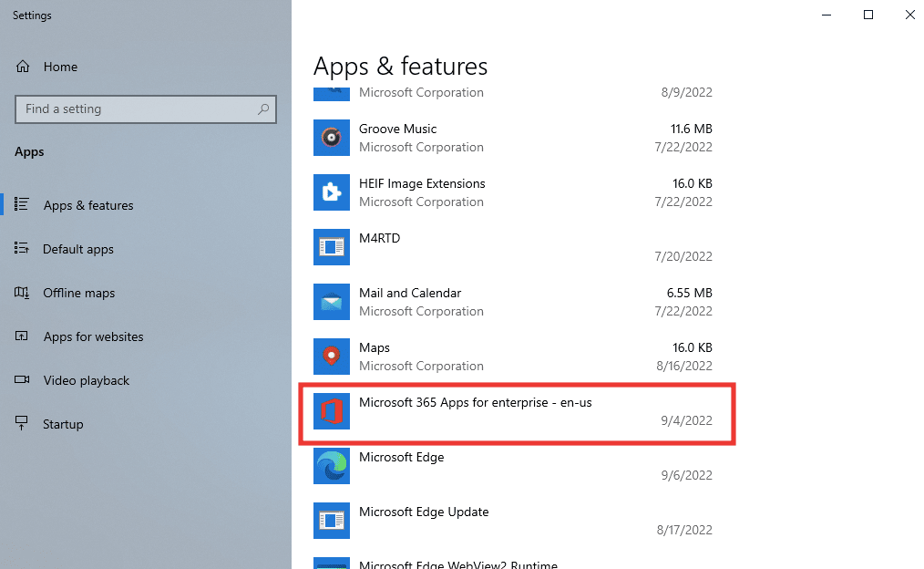Click the Startup sidebar icon
Screen dimensions: 924x569
pos(21,424)
